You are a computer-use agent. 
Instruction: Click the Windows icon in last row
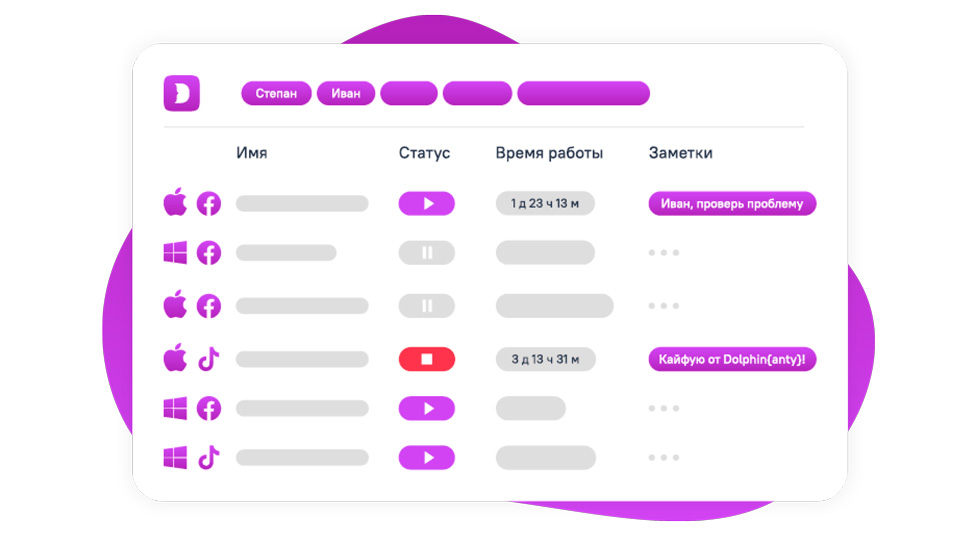click(x=175, y=457)
